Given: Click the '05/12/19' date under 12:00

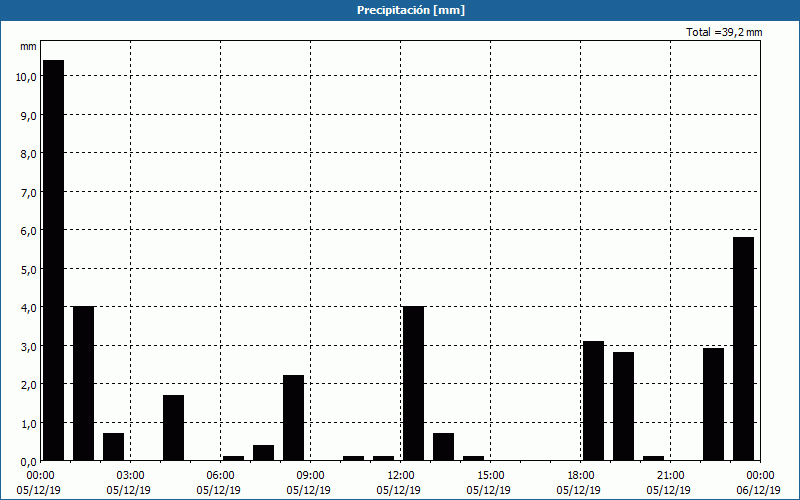Looking at the screenshot, I should (398, 490).
